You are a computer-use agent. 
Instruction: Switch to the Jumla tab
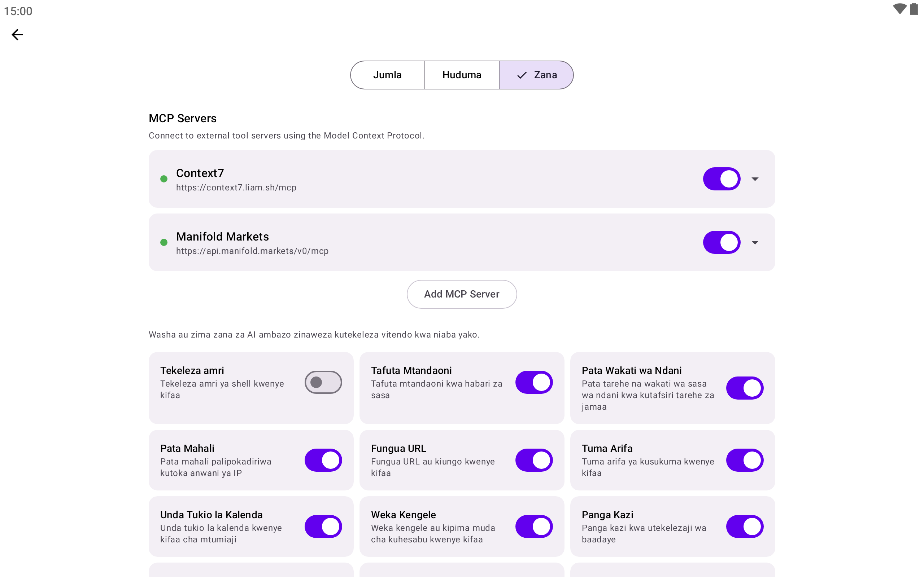coord(387,75)
